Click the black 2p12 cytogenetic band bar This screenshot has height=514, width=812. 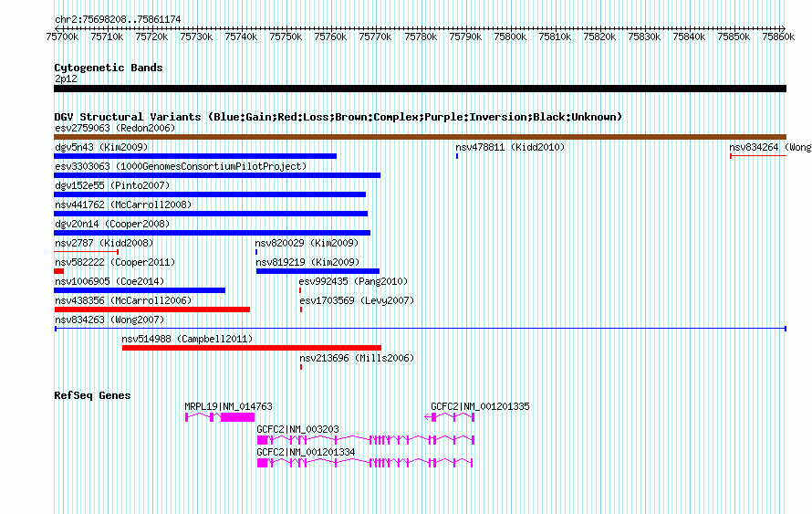point(420,89)
